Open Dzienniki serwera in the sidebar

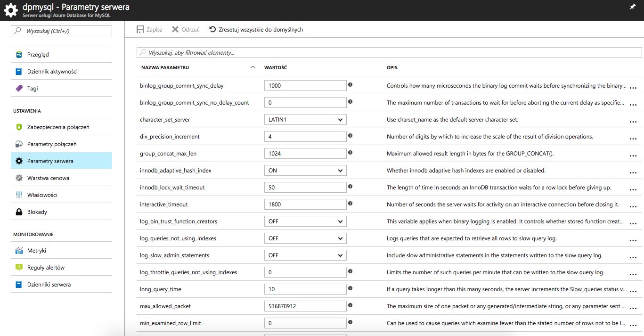tap(49, 285)
